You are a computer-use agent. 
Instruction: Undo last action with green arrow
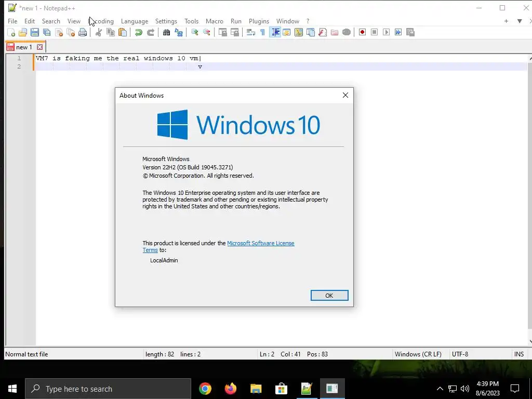point(138,32)
